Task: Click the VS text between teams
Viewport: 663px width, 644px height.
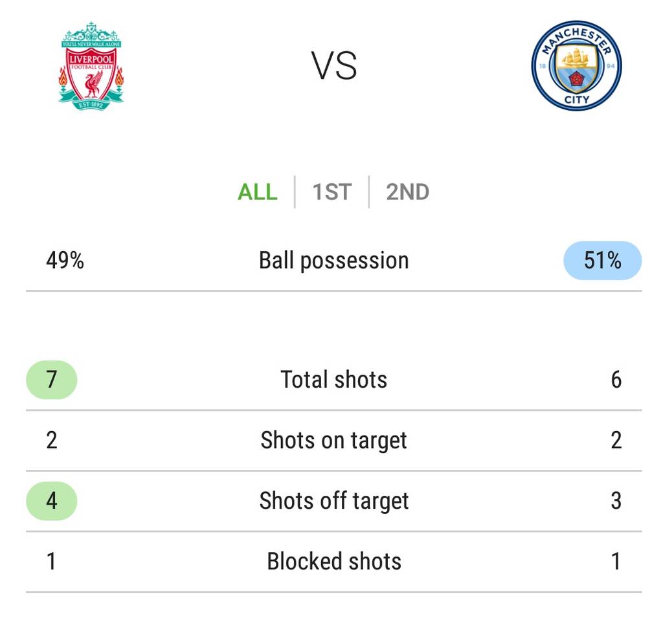Action: pos(334,66)
